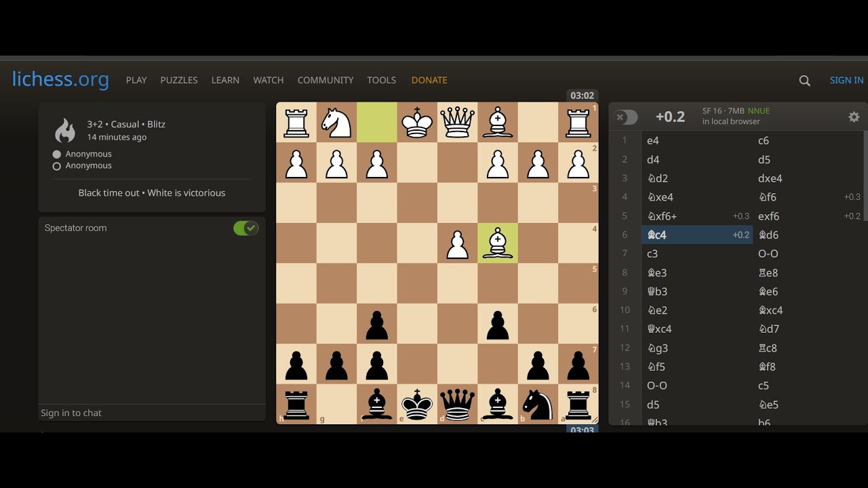Viewport: 868px width, 488px height.
Task: Select the white rook on a1
Action: [x=578, y=123]
